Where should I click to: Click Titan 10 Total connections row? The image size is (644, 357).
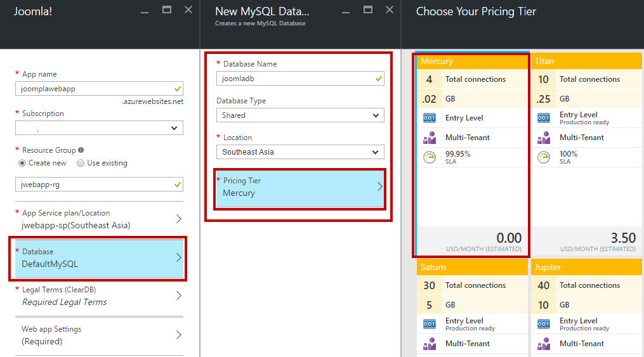click(586, 79)
